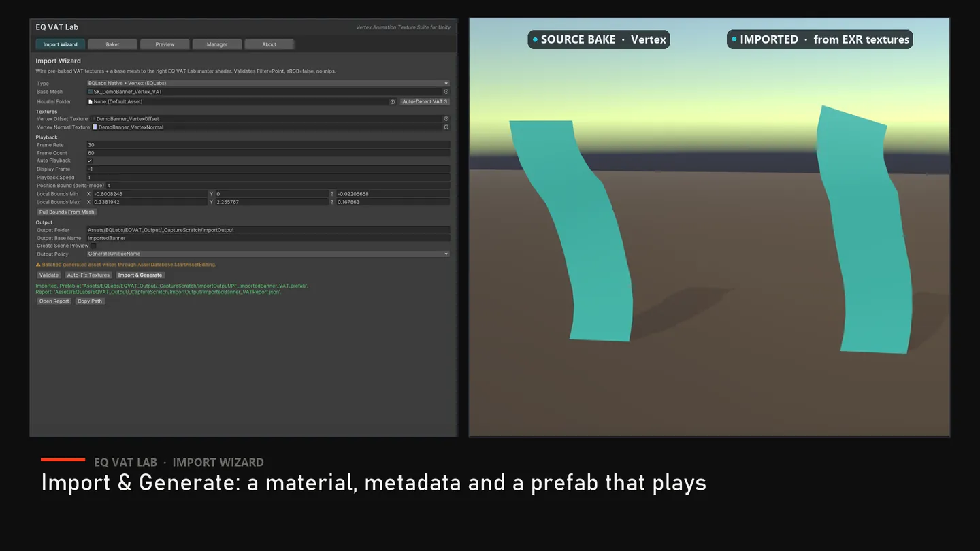
Task: Click the Output Base Name field
Action: pyautogui.click(x=268, y=238)
